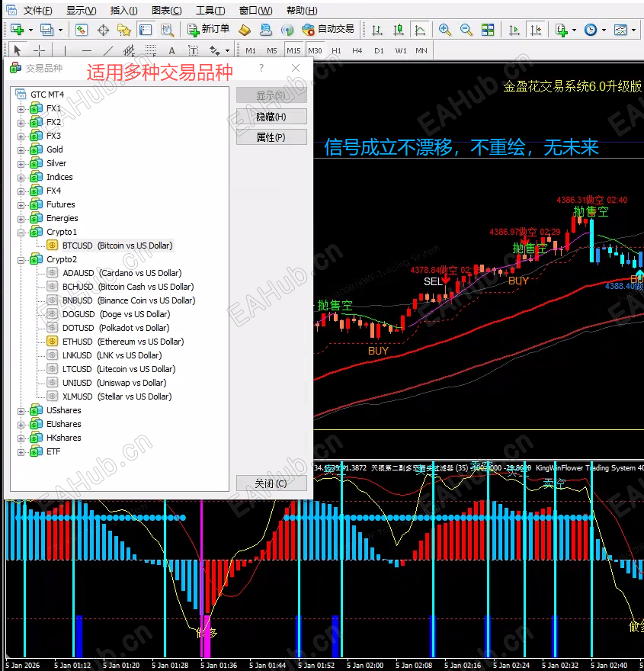Select the trendline drawing tool

[x=108, y=50]
